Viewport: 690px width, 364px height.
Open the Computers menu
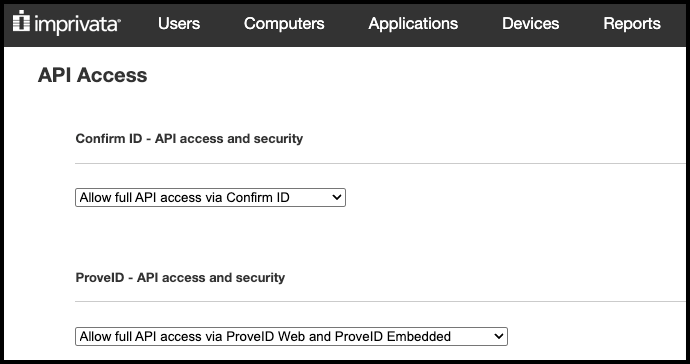[x=284, y=23]
